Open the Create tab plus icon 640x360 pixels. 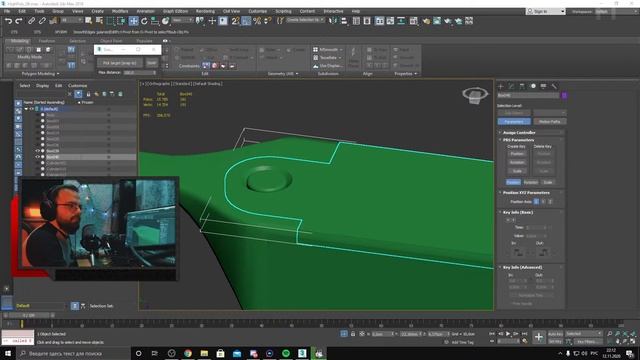(501, 86)
